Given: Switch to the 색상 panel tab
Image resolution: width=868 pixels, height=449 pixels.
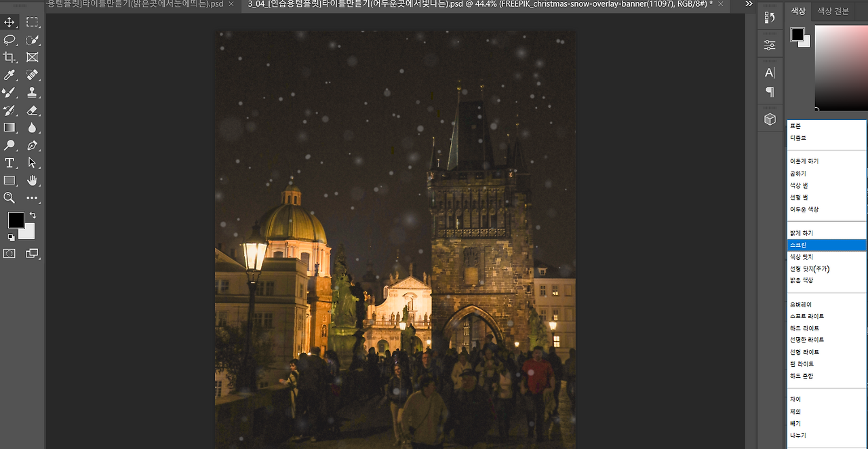Looking at the screenshot, I should tap(799, 11).
